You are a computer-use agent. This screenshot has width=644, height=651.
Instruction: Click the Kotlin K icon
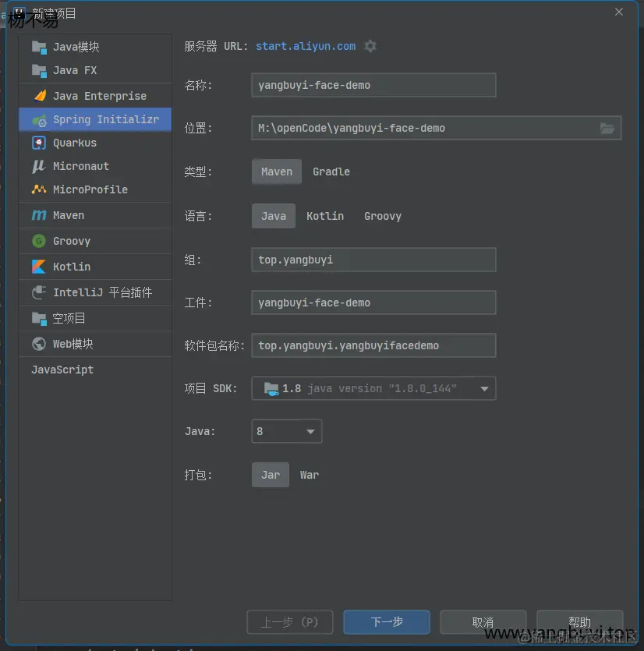point(39,267)
